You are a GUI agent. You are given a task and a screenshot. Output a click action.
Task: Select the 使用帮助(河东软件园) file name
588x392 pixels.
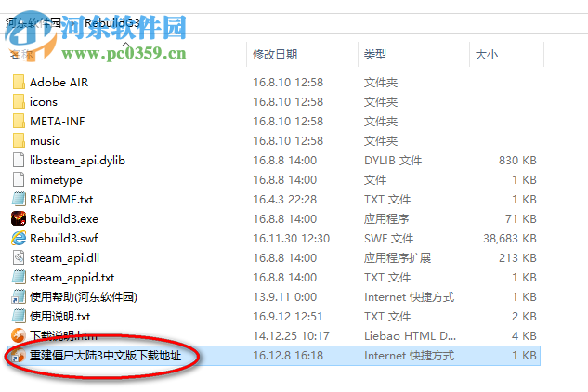[84, 296]
